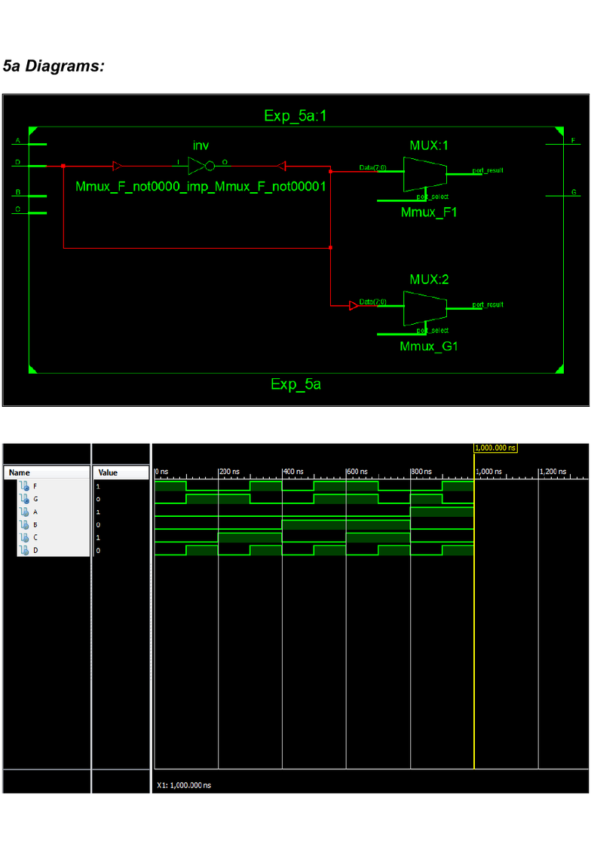Click the value cell of signal A
The width and height of the screenshot is (591, 868).
pos(121,512)
